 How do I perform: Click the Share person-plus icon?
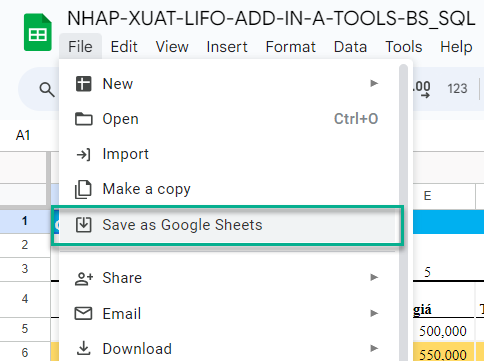click(x=84, y=278)
